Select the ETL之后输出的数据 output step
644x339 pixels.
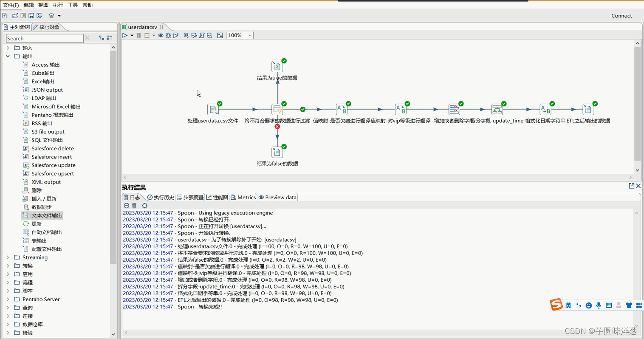[x=588, y=109]
